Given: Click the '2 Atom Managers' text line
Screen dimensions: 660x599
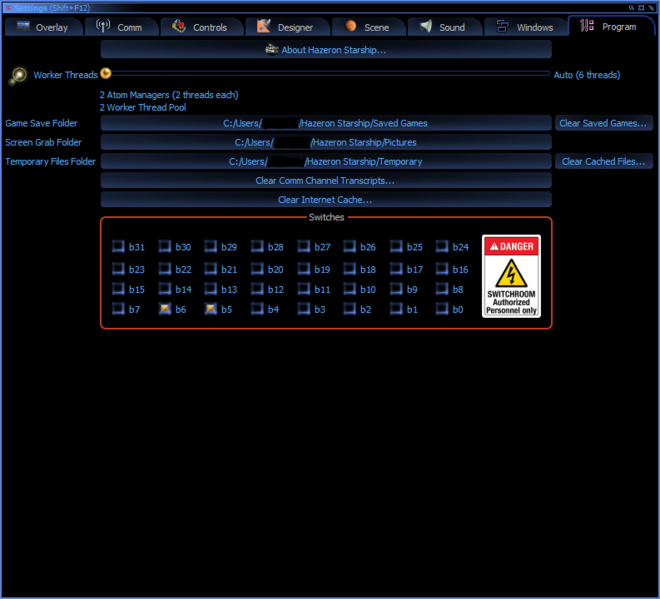Looking at the screenshot, I should (169, 95).
